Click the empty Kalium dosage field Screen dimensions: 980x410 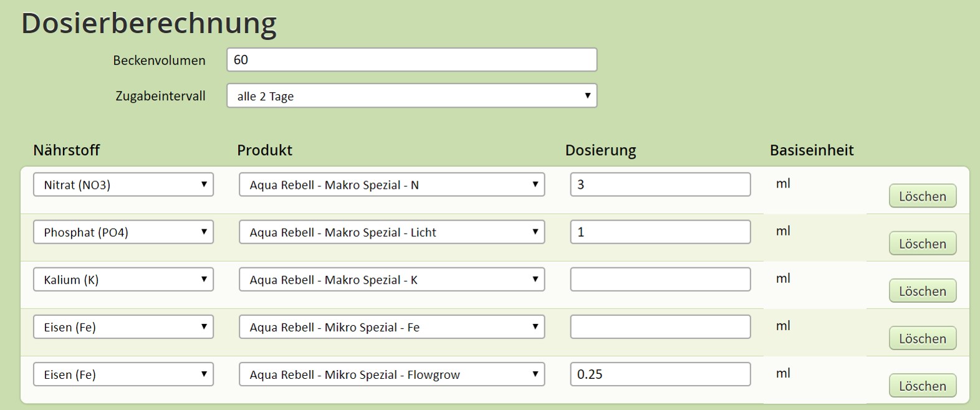click(x=660, y=279)
